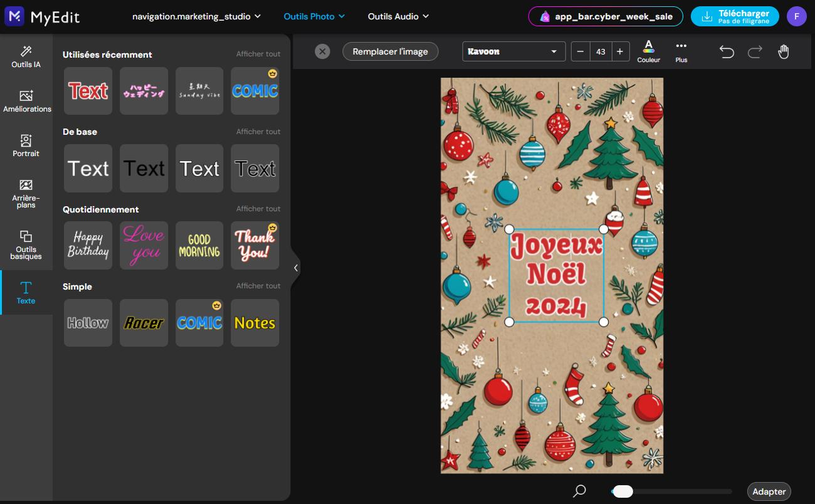The height and width of the screenshot is (504, 815).
Task: Open the user profile avatar F
Action: (x=796, y=16)
